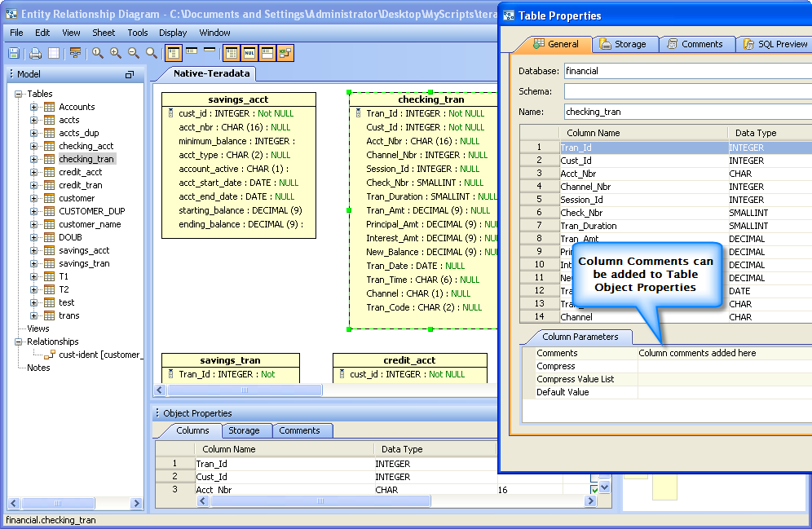This screenshot has height=529, width=812.
Task: Open the Comments tab in Object Properties
Action: tap(299, 430)
